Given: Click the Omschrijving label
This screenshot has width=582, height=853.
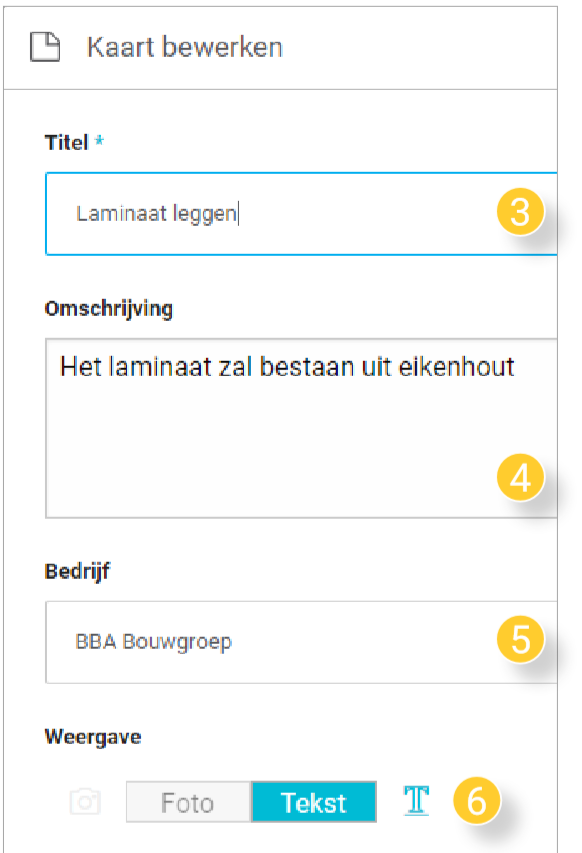Looking at the screenshot, I should point(109,309).
